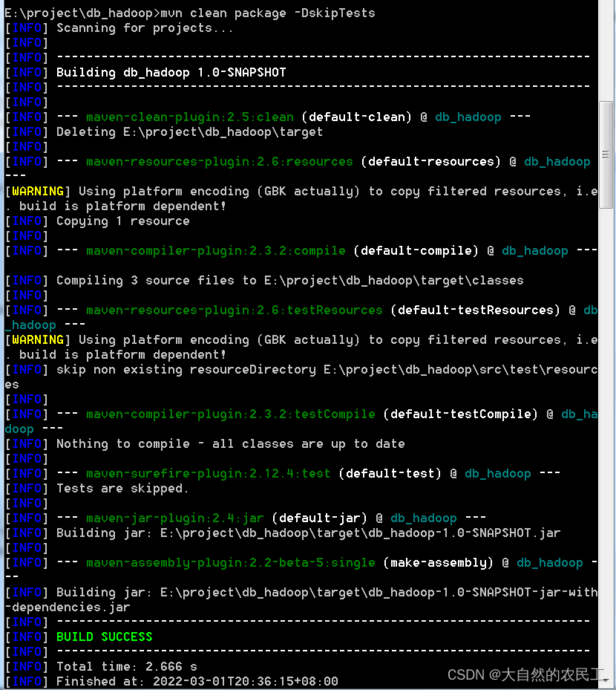The height and width of the screenshot is (690, 616).
Task: Click 'Deleting E:\project\db_hadoop\target' line
Action: click(x=189, y=132)
